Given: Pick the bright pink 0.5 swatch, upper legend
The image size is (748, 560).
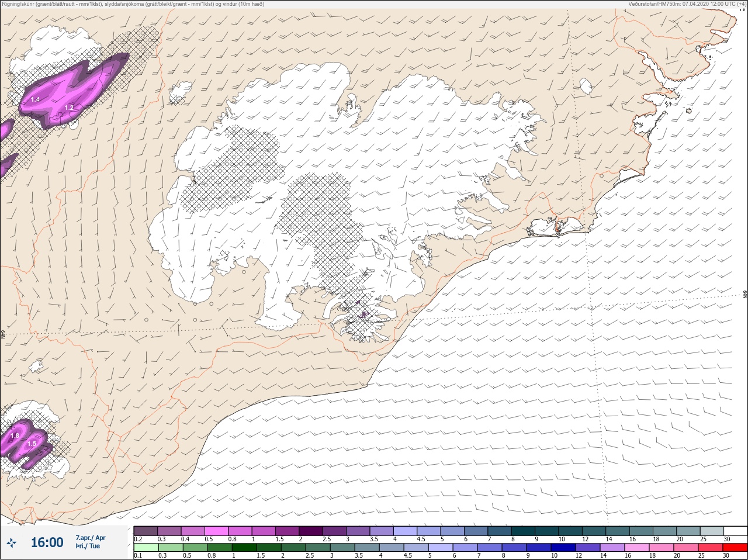Looking at the screenshot, I should click(x=217, y=530).
